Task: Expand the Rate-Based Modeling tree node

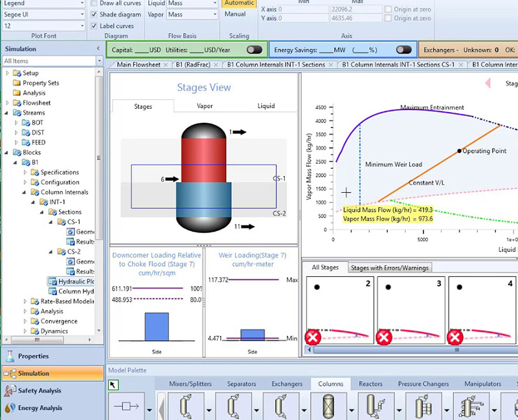Action: [25, 302]
